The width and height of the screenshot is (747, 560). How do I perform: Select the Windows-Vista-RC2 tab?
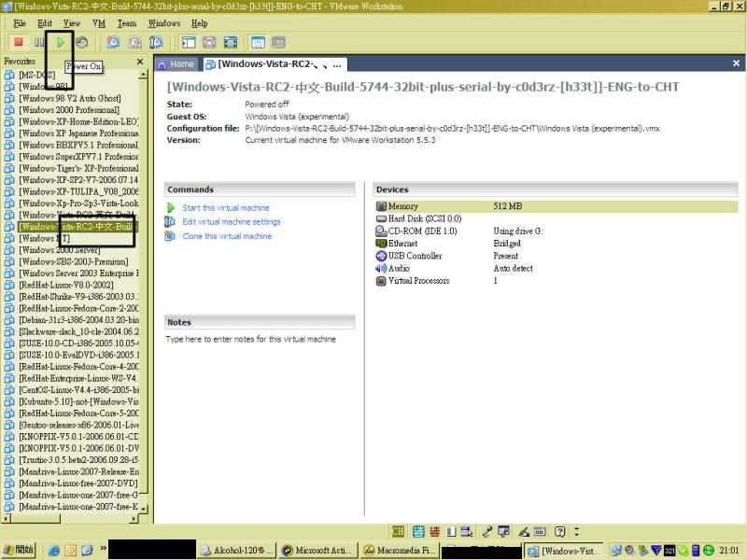point(274,64)
